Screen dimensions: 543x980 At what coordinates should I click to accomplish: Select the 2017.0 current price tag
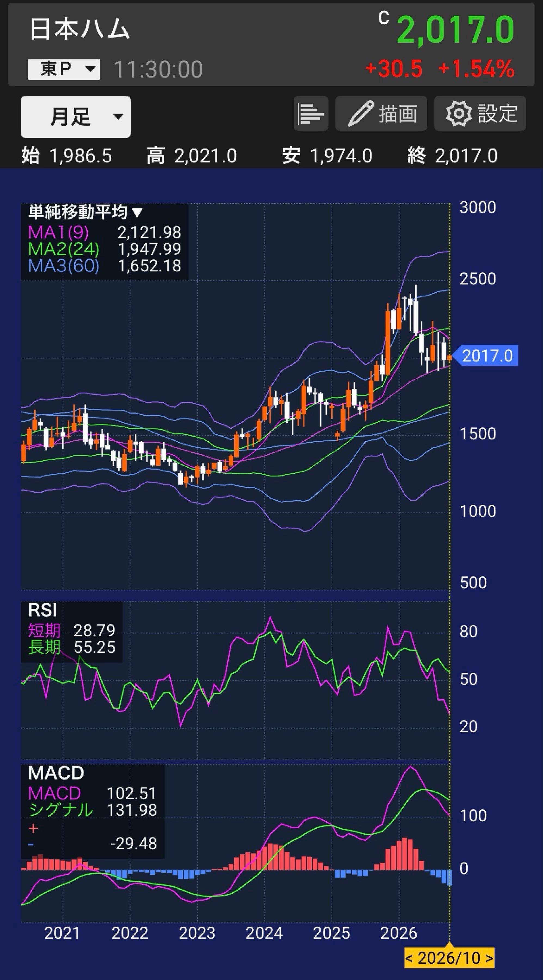tap(486, 356)
